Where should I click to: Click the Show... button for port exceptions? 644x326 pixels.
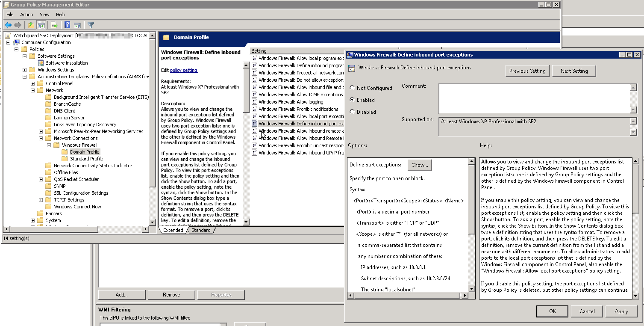(x=420, y=165)
